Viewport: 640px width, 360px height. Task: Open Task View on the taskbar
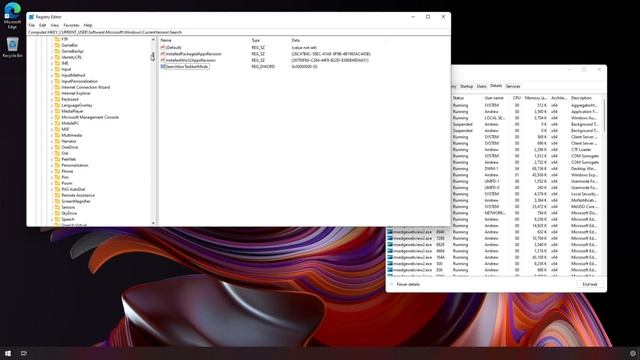tap(24, 353)
